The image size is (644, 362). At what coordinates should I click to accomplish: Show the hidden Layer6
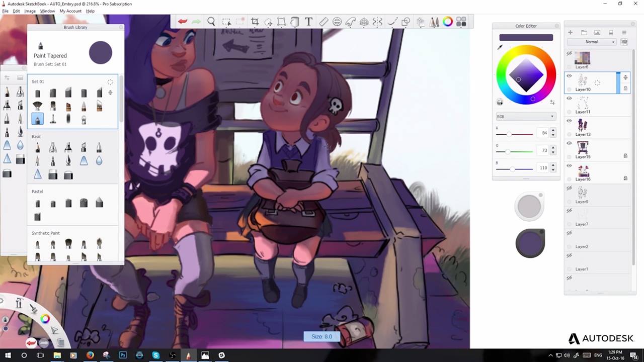[569, 53]
